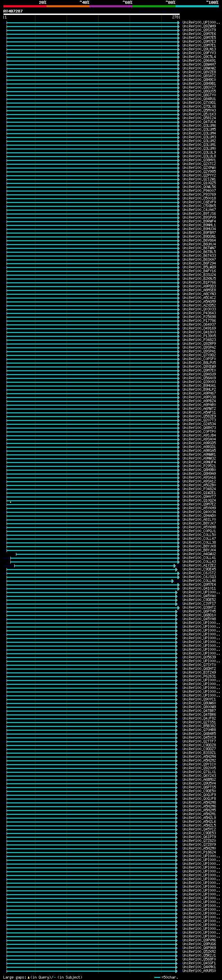Image resolution: width=222 pixels, height=980 pixels.
Task: Click the query end position 278
Action: pos(175,17)
